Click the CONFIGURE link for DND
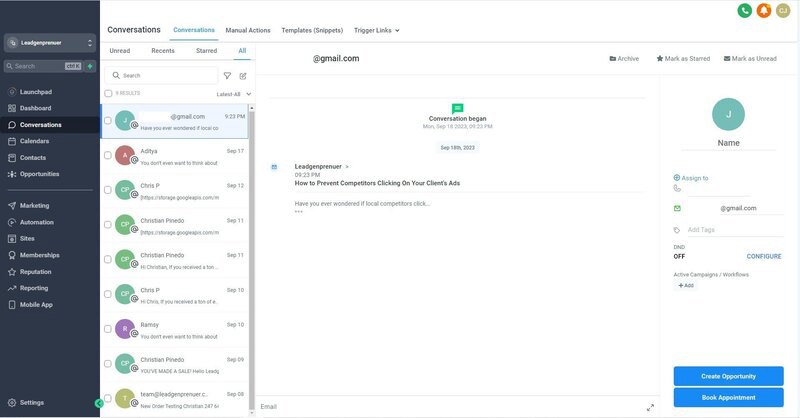The width and height of the screenshot is (800, 418). [x=764, y=256]
